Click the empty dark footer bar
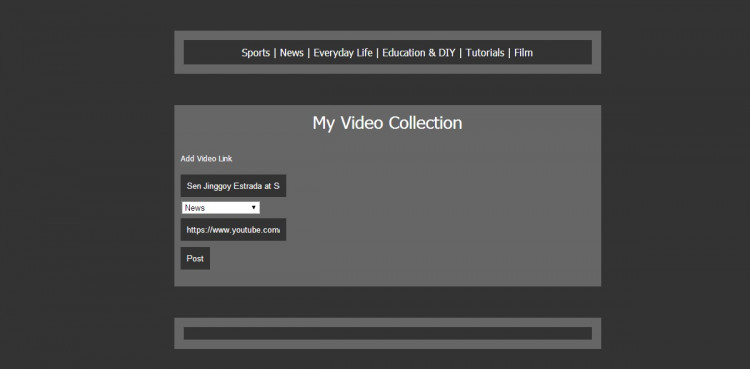The image size is (750, 369). [388, 334]
